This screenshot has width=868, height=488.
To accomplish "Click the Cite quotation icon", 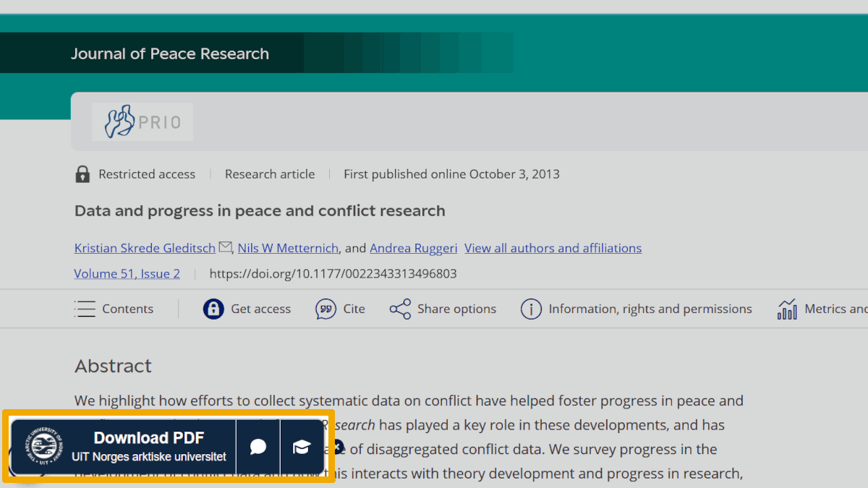I will pos(325,309).
